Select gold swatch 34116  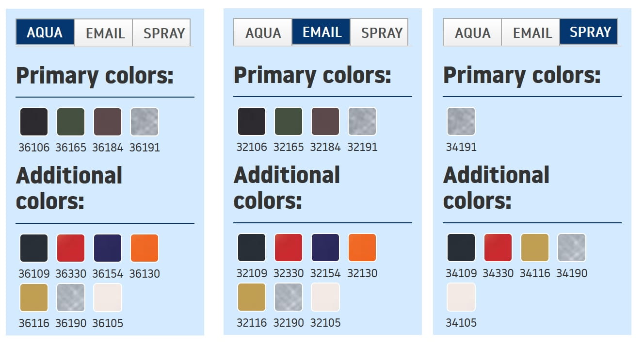pyautogui.click(x=535, y=248)
